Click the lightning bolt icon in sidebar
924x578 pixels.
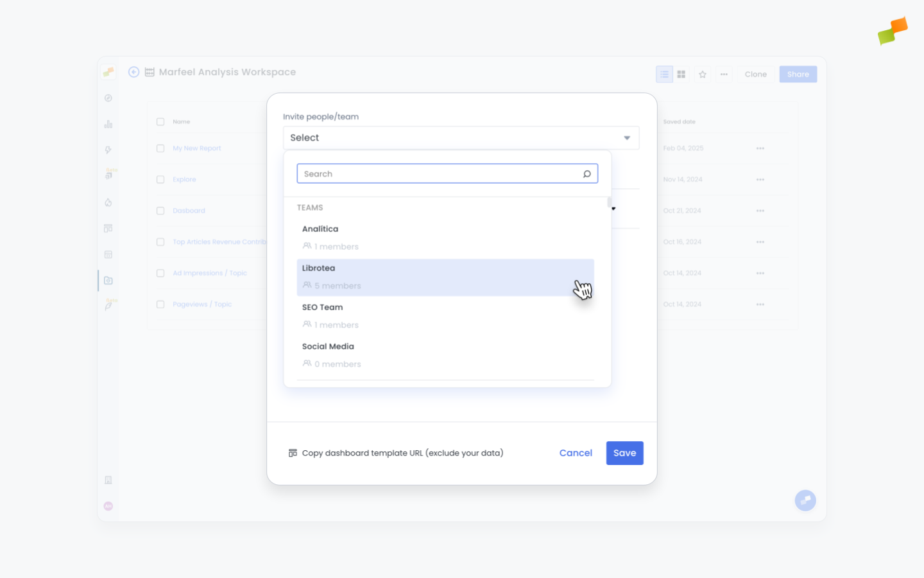[108, 149]
